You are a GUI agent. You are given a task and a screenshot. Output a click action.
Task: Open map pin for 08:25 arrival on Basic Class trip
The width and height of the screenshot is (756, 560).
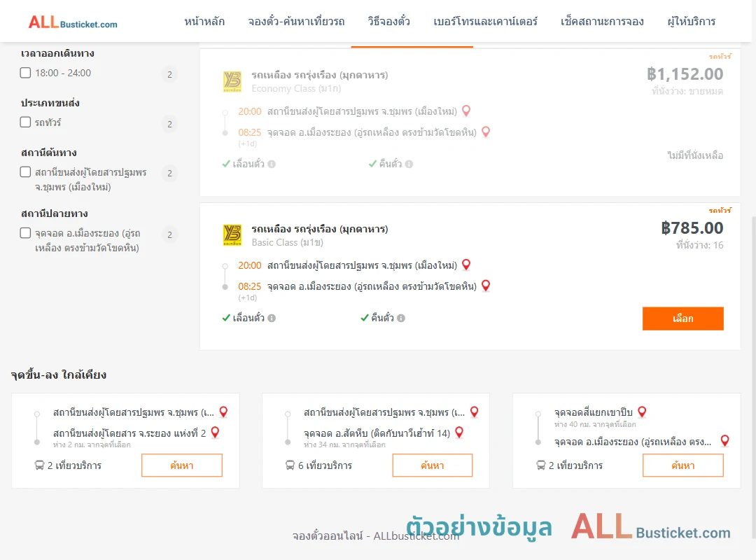(x=486, y=286)
